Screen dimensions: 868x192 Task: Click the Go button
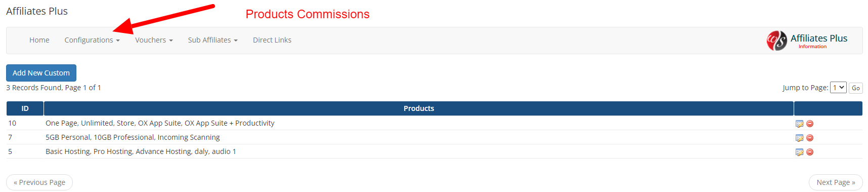coord(855,88)
